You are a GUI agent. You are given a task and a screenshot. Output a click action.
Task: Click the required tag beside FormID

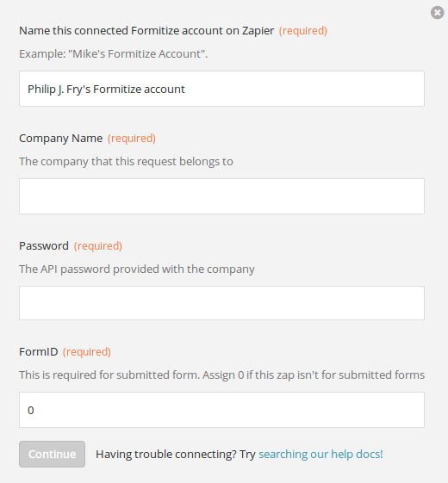click(87, 352)
